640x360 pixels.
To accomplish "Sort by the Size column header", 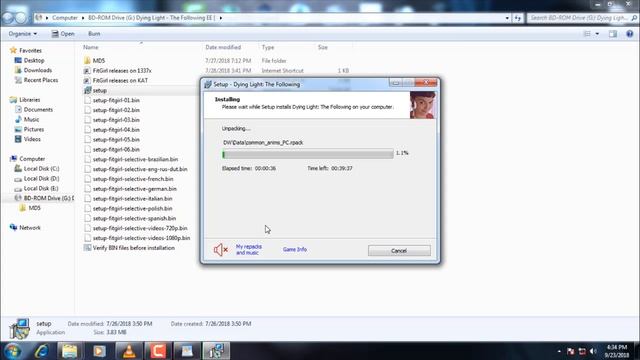I will pyautogui.click(x=323, y=47).
